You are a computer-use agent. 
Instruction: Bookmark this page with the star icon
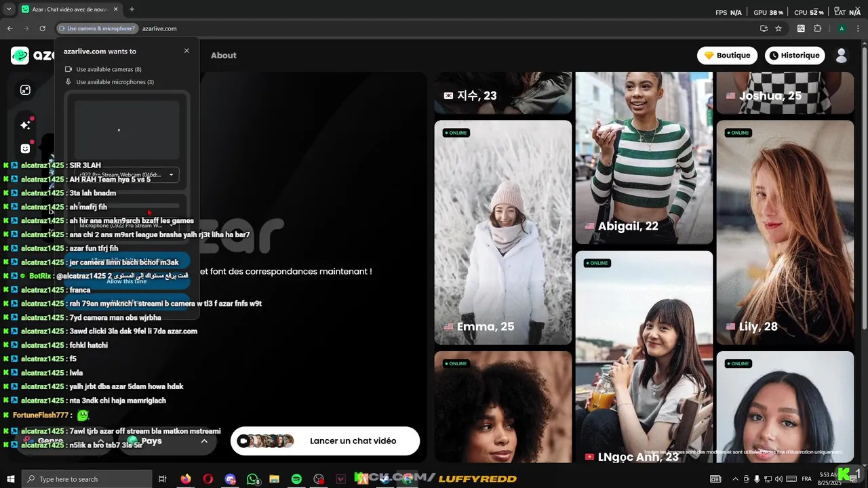tap(778, 28)
